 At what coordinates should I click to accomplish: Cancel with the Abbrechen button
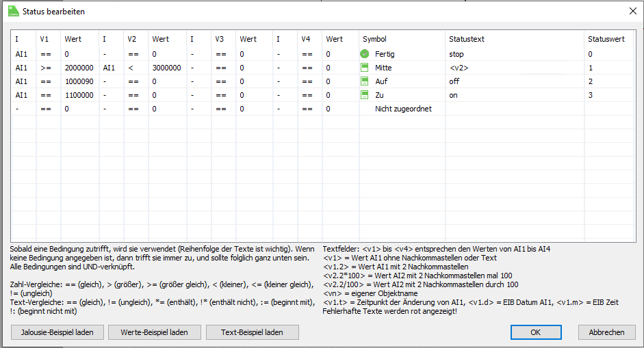606,332
